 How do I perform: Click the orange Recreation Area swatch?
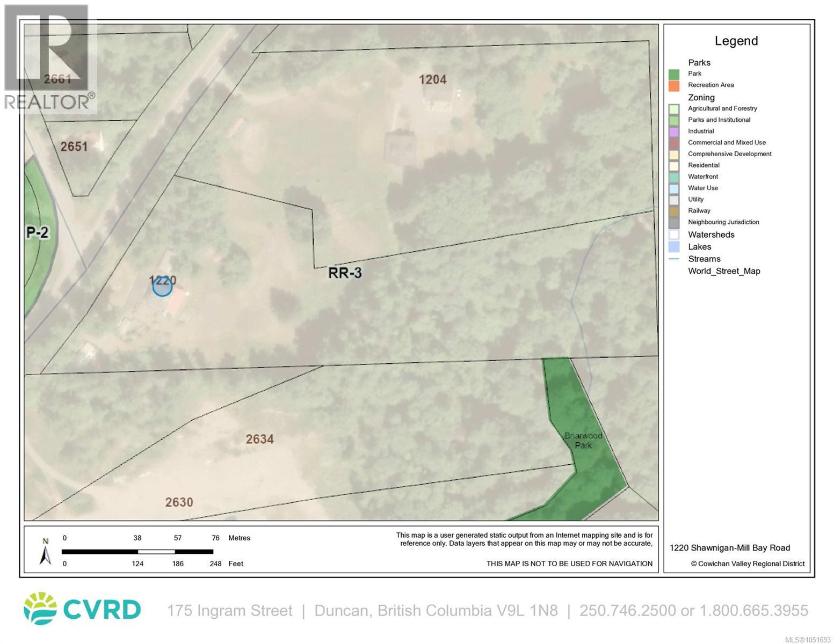coord(674,85)
